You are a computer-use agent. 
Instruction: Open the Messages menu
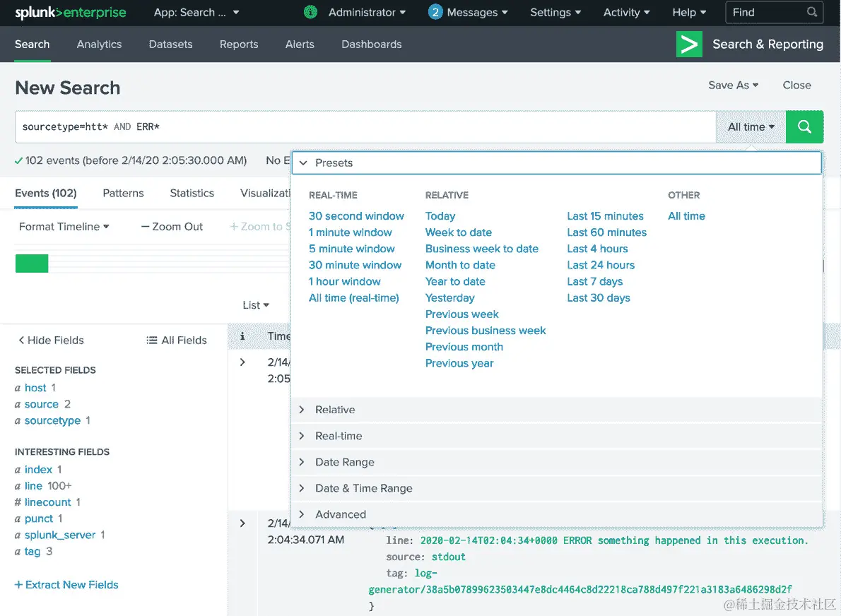pyautogui.click(x=477, y=12)
